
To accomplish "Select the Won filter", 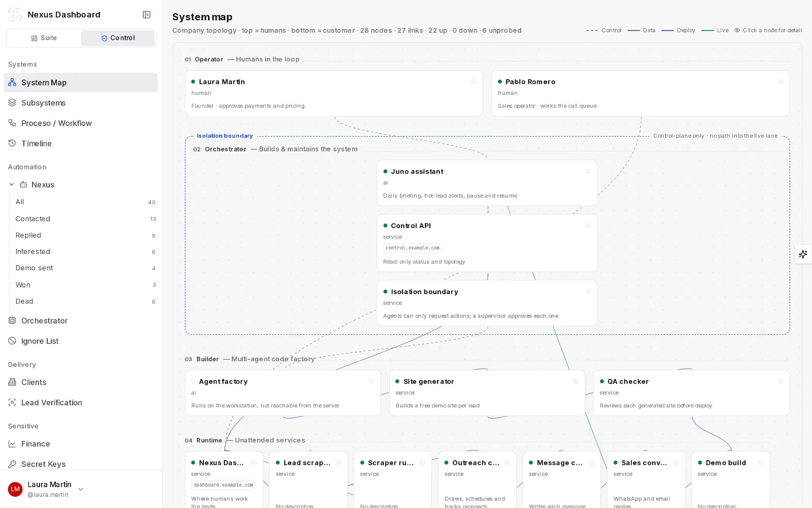I will (85, 284).
